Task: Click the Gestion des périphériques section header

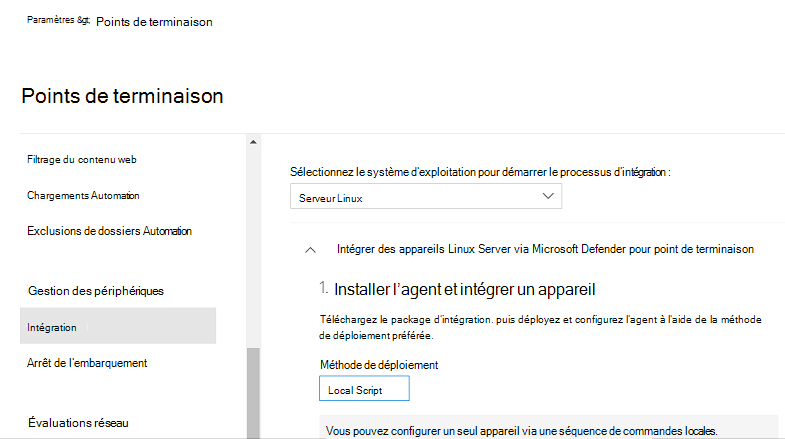Action: [x=96, y=291]
